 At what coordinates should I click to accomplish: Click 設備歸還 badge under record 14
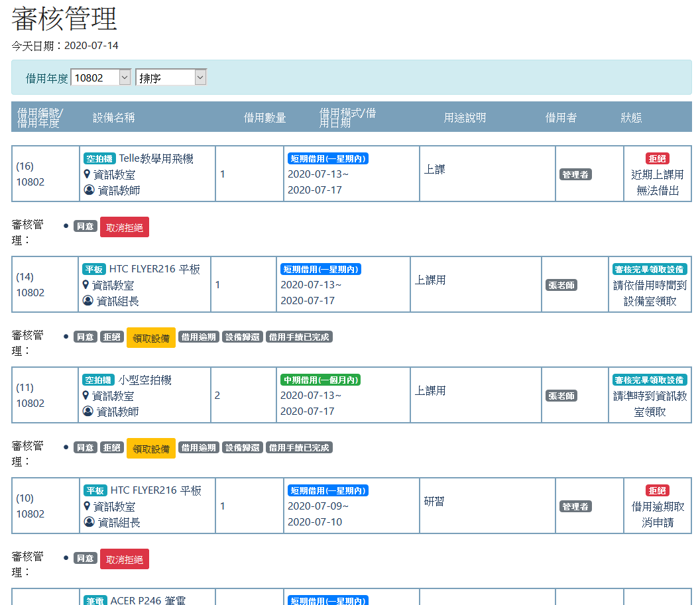(243, 337)
